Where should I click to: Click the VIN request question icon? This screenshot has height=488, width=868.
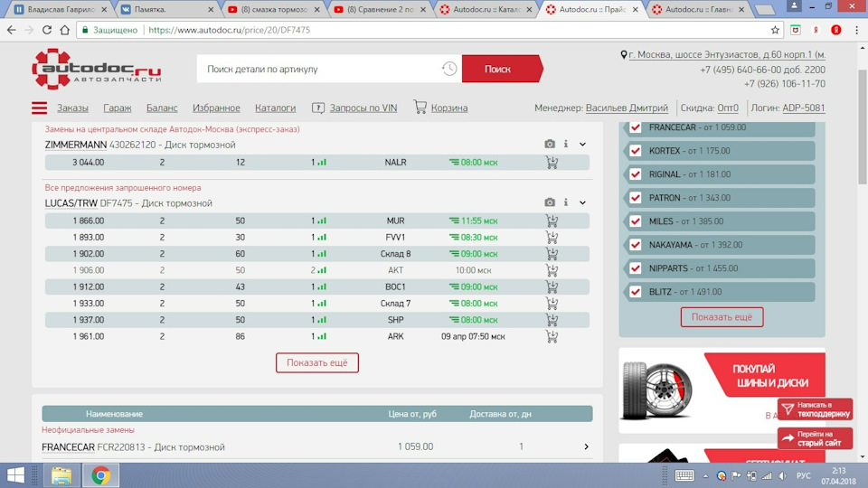pyautogui.click(x=317, y=108)
